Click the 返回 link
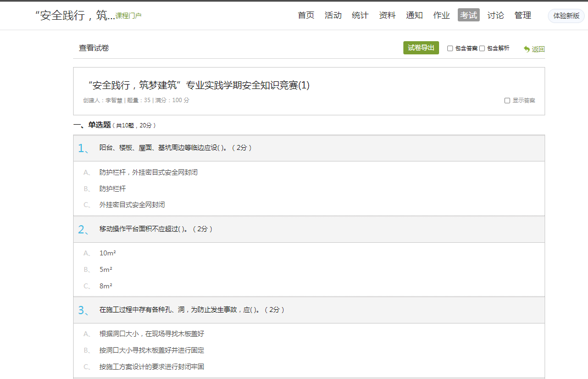The image size is (588, 379). (538, 49)
